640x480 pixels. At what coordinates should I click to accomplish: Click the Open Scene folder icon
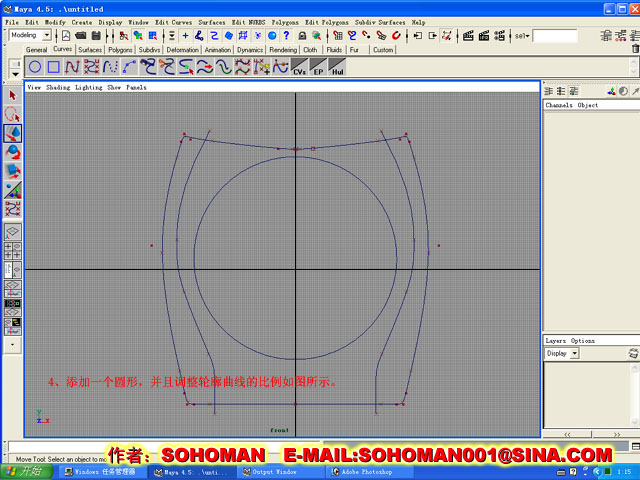point(81,36)
